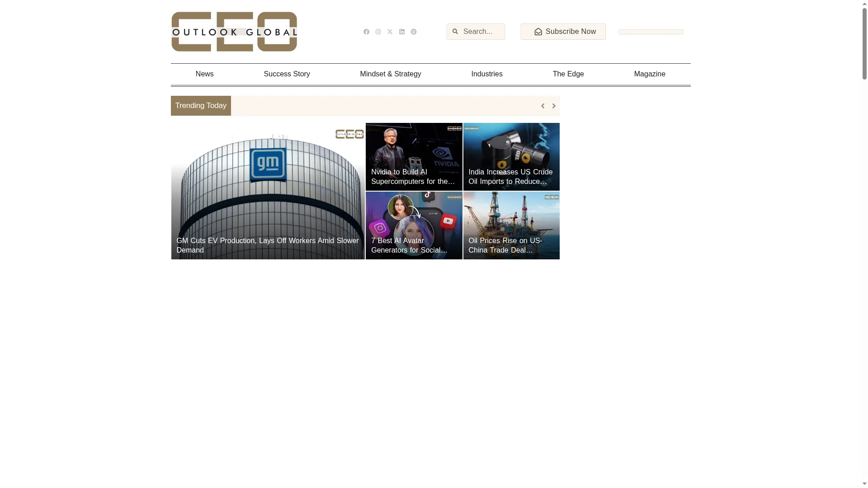The image size is (868, 488).
Task: Open the Pinterest social icon
Action: tap(413, 32)
